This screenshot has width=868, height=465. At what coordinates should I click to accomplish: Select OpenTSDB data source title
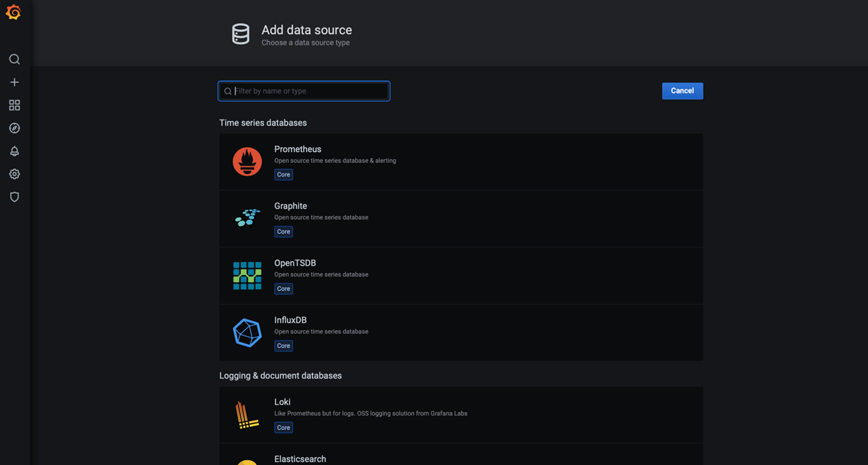(295, 263)
